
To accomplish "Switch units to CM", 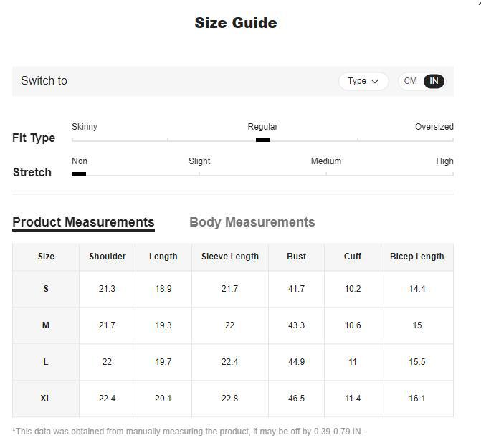I will 411,81.
